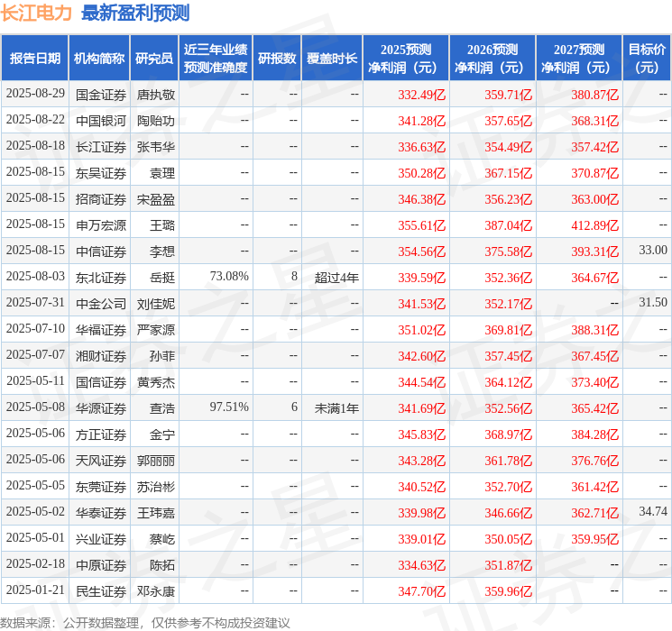Viewport: 672px width, 631px height.
Task: Click report date 2025-08-22
Action: point(35,119)
